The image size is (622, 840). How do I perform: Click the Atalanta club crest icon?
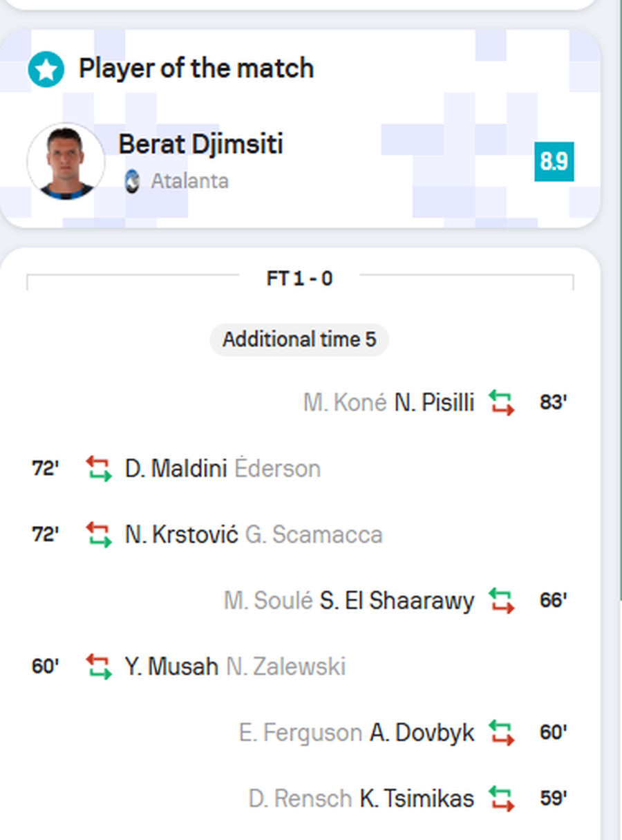132,182
